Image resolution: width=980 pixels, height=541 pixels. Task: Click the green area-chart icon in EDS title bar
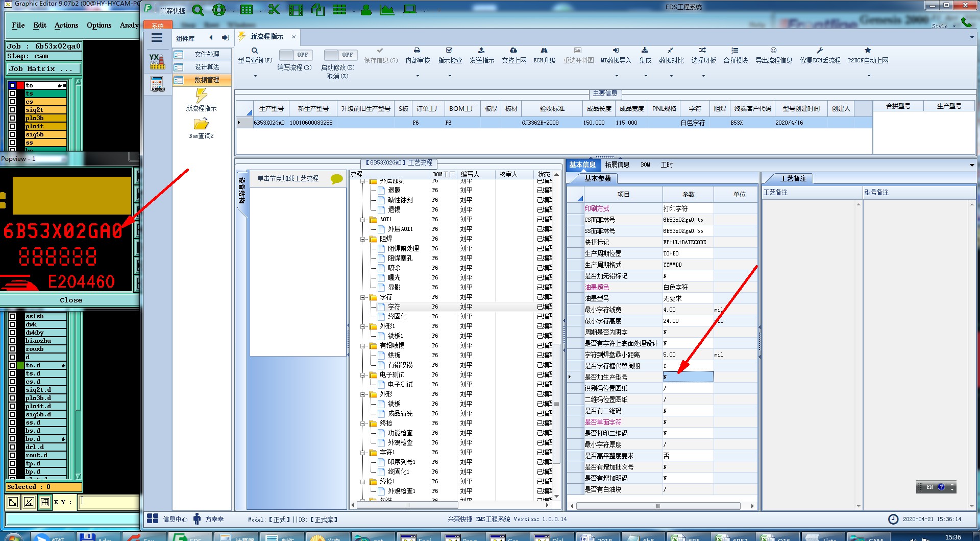point(387,10)
